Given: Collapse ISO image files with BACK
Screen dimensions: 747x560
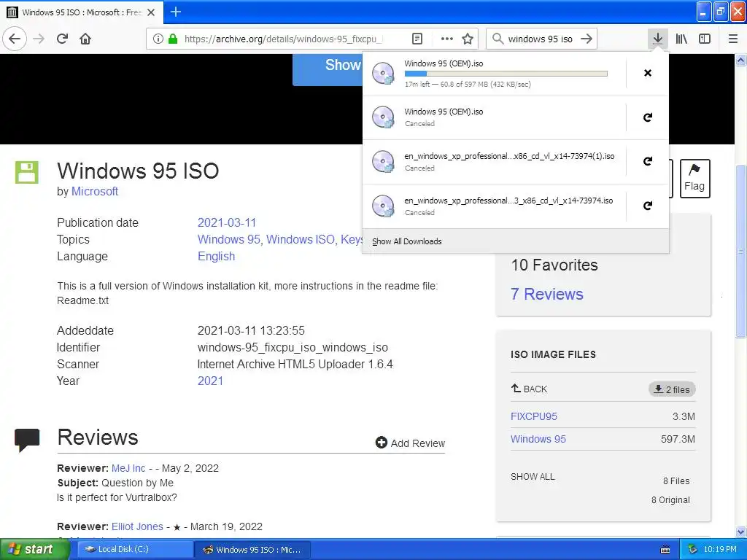Looking at the screenshot, I should pyautogui.click(x=530, y=389).
